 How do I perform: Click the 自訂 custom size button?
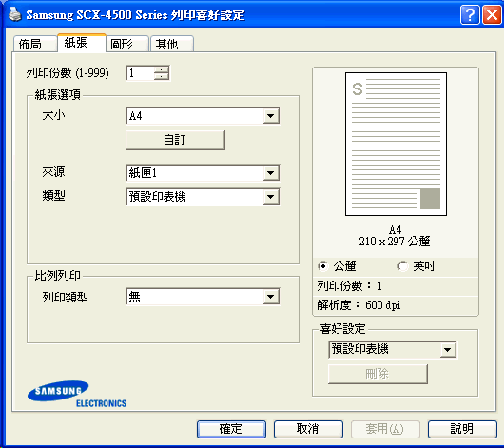click(x=175, y=140)
